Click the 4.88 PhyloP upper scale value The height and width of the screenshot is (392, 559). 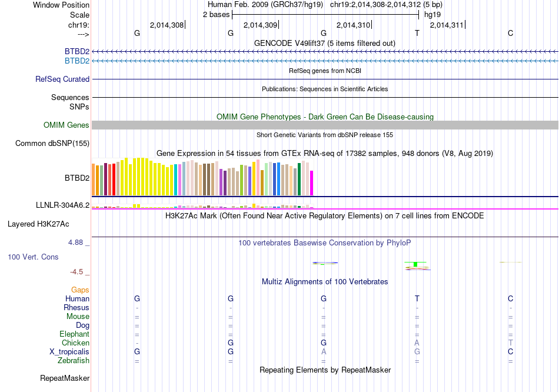click(75, 242)
